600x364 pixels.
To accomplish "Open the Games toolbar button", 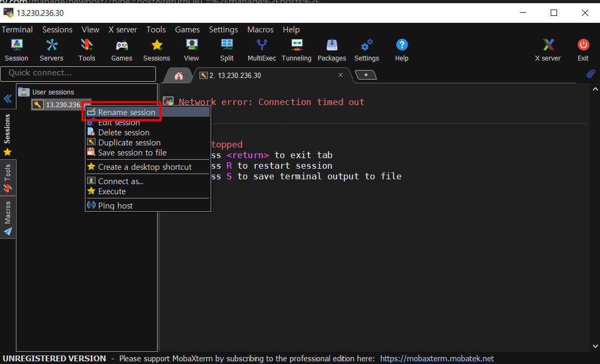I will 121,50.
